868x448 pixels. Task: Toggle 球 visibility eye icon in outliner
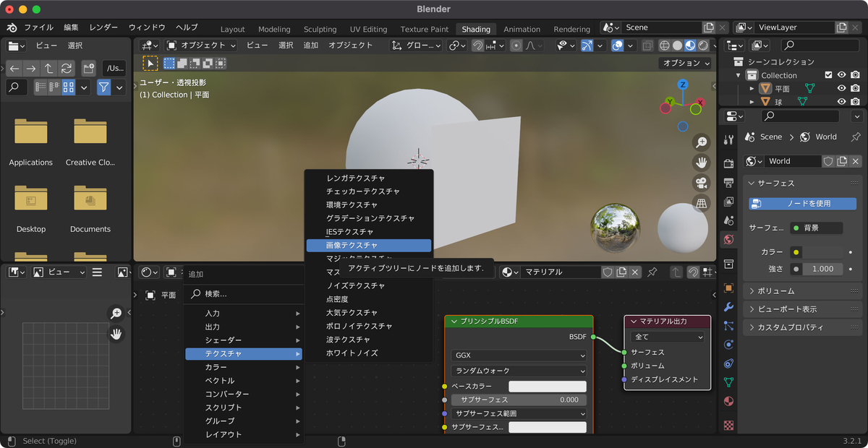coord(842,102)
